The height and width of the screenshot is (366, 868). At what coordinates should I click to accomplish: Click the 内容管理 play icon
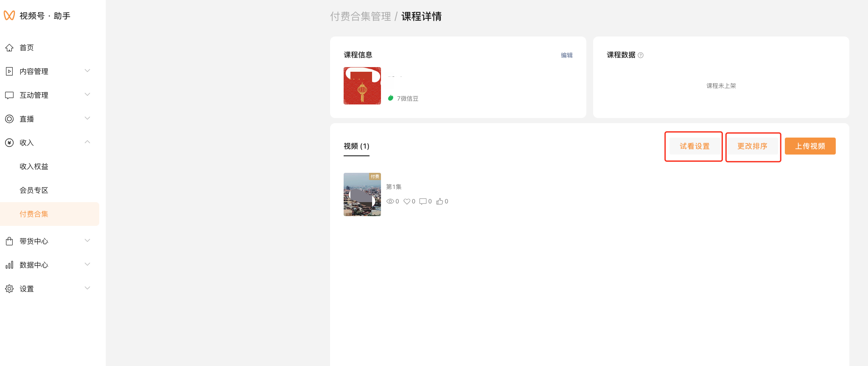click(x=9, y=71)
